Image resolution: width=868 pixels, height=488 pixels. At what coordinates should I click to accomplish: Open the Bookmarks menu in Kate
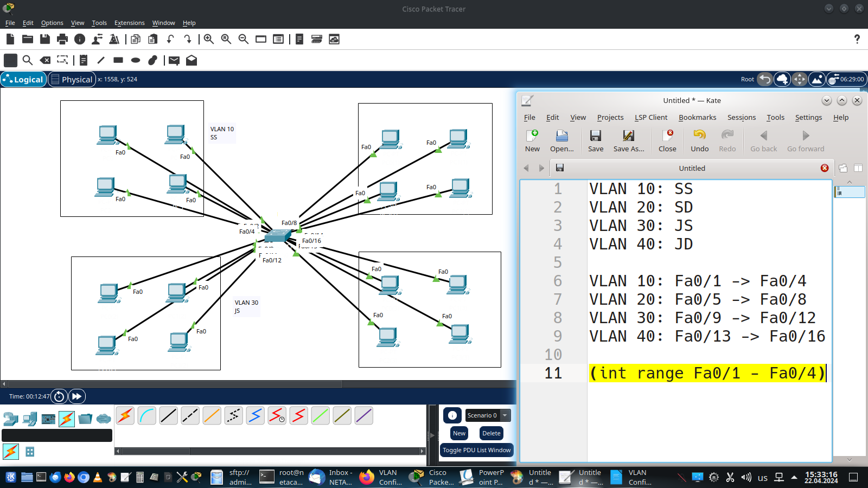coord(697,117)
